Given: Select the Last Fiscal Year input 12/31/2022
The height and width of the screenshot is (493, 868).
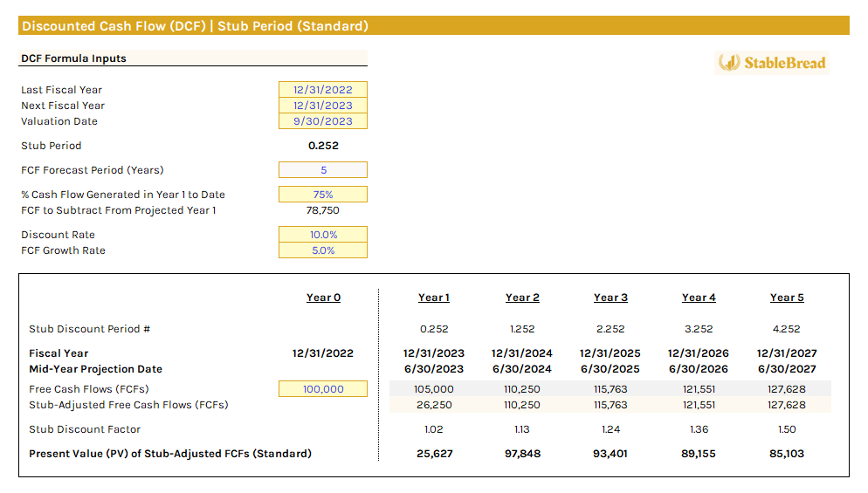Looking at the screenshot, I should pyautogui.click(x=323, y=90).
